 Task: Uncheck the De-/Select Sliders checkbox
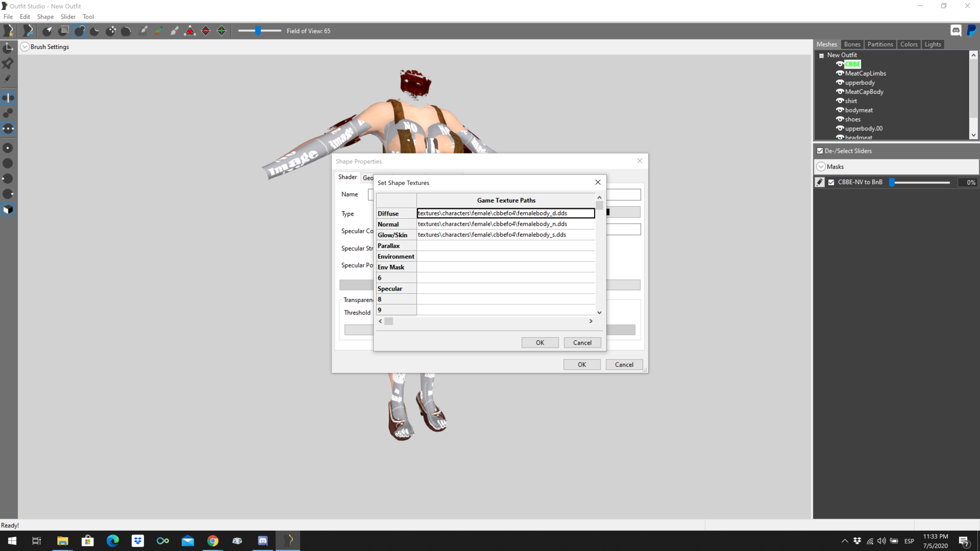(x=820, y=151)
